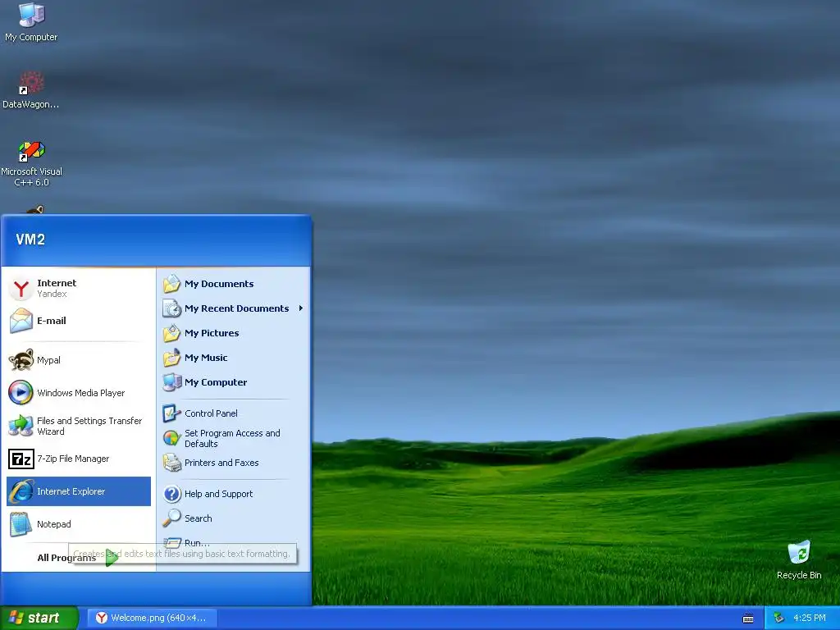Select the DataWagon desktop shortcut
This screenshot has width=840, height=630.
pos(31,90)
